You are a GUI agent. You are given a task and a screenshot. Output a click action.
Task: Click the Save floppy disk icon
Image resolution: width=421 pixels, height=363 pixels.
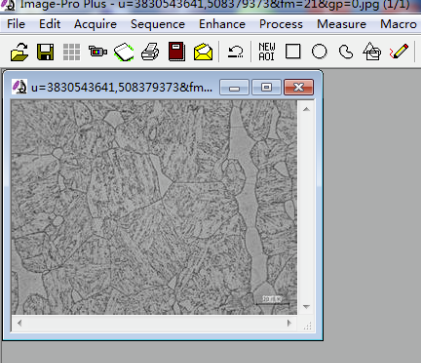tap(45, 52)
